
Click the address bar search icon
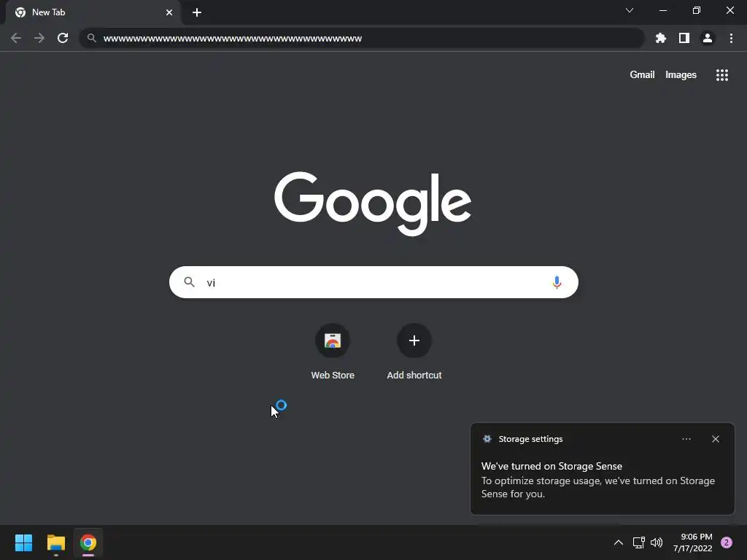point(92,38)
